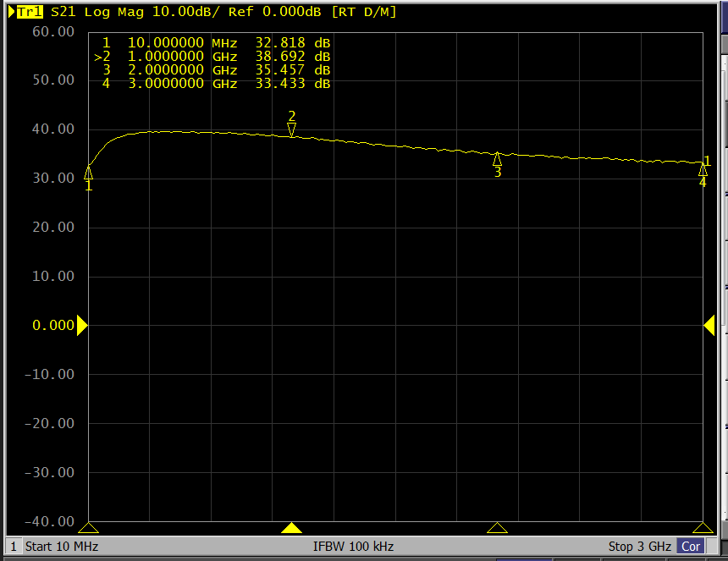Select marker 3 on the S21 trace
The image size is (728, 561).
coord(498,159)
